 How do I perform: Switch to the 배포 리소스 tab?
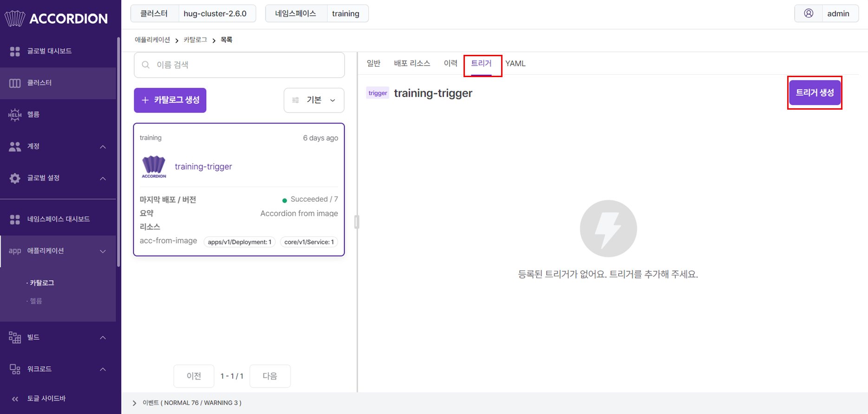click(x=412, y=63)
